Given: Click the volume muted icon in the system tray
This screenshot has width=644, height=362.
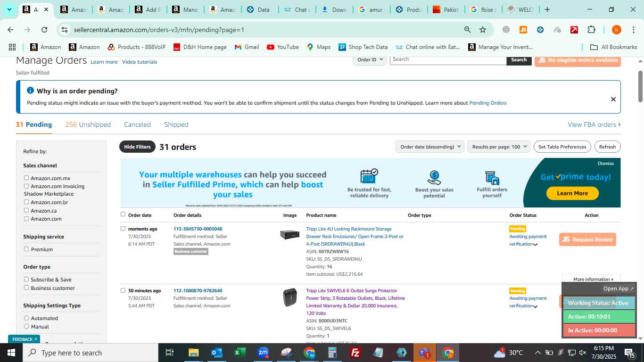Looking at the screenshot, I should coord(583,353).
